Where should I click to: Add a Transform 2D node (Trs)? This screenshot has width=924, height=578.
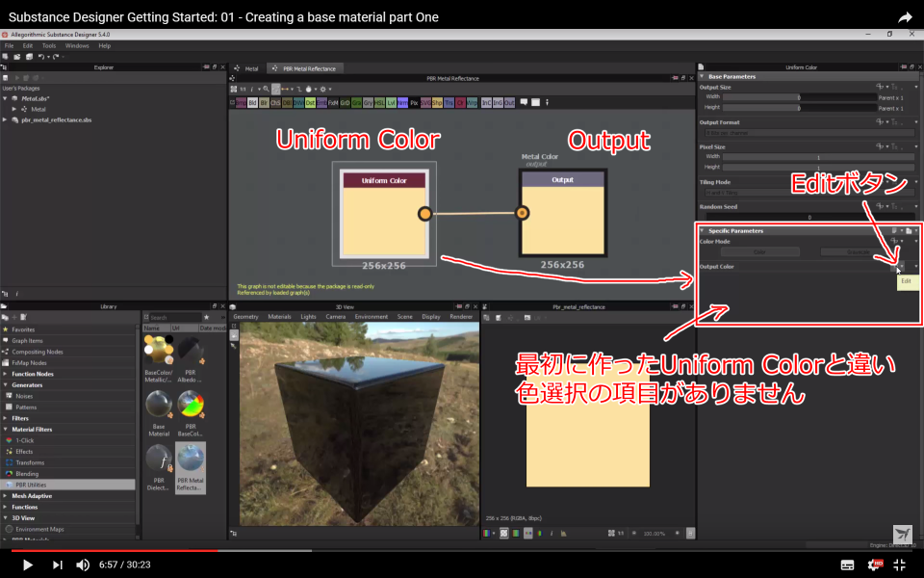pos(449,103)
